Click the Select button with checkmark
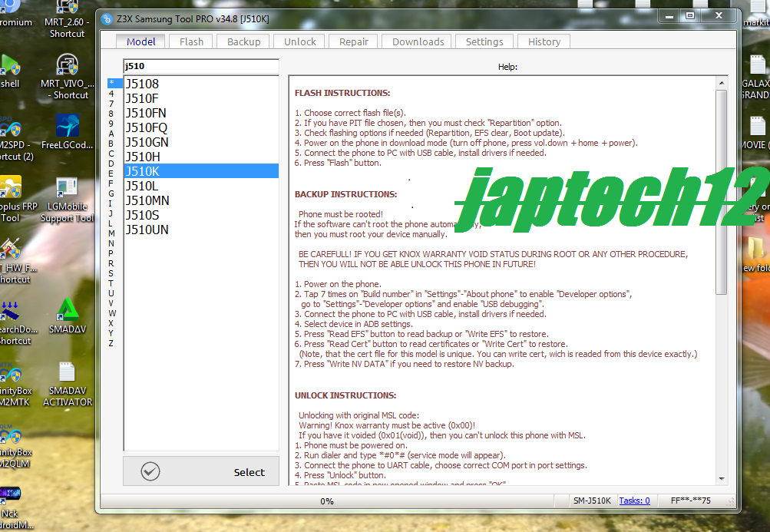Image resolution: width=770 pixels, height=532 pixels. point(201,471)
